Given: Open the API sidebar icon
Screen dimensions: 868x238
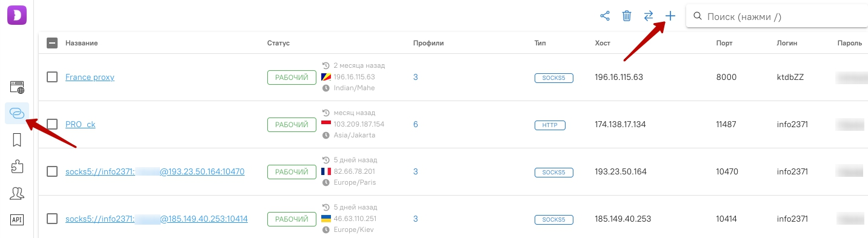Looking at the screenshot, I should click(x=17, y=219).
